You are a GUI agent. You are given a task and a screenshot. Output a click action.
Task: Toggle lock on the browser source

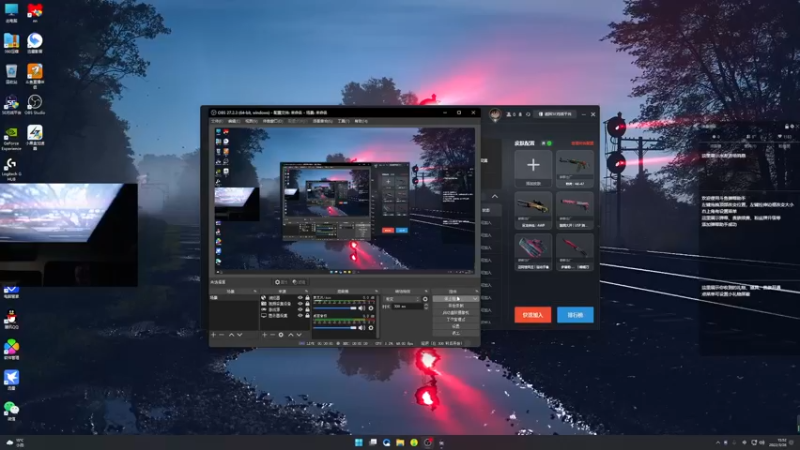[x=307, y=297]
